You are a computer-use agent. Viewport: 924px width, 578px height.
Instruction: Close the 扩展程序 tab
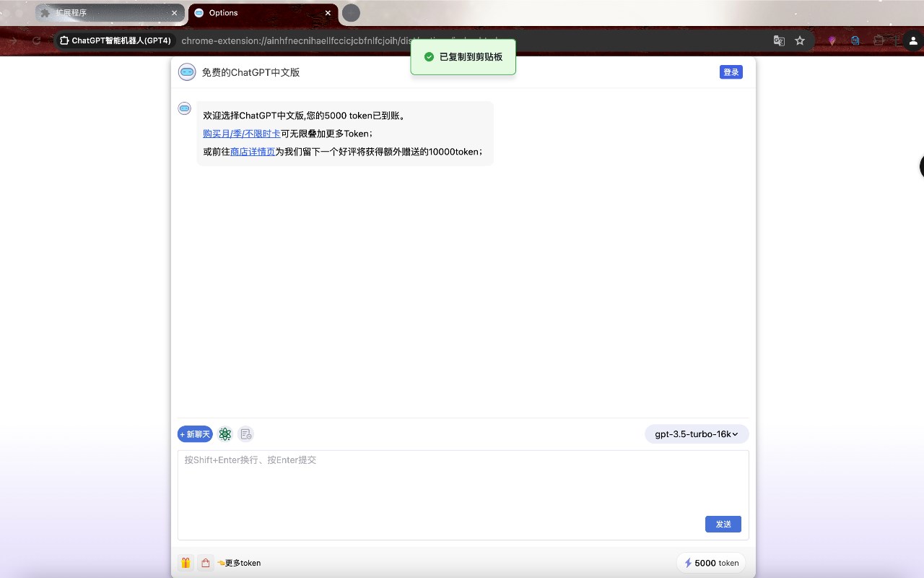pos(174,13)
